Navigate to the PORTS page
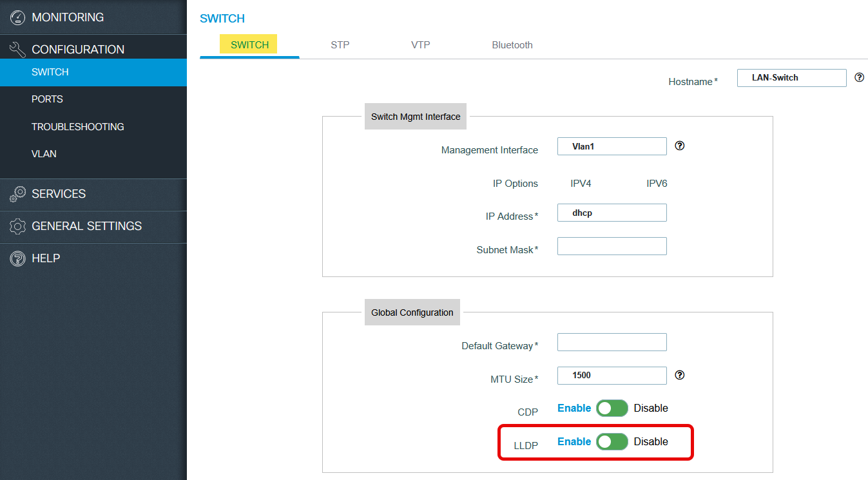 click(x=46, y=99)
